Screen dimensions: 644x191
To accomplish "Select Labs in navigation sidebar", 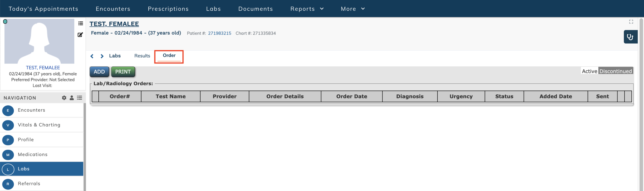I will [x=42, y=169].
